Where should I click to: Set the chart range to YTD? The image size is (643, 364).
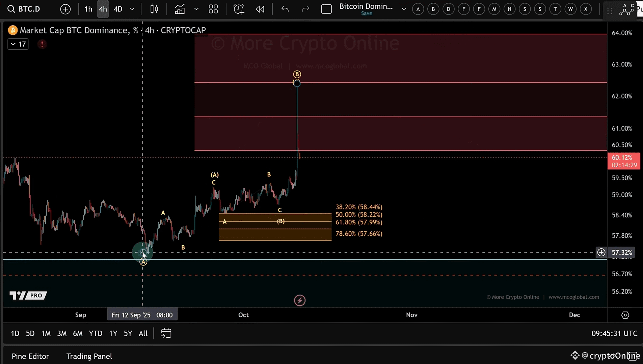96,333
